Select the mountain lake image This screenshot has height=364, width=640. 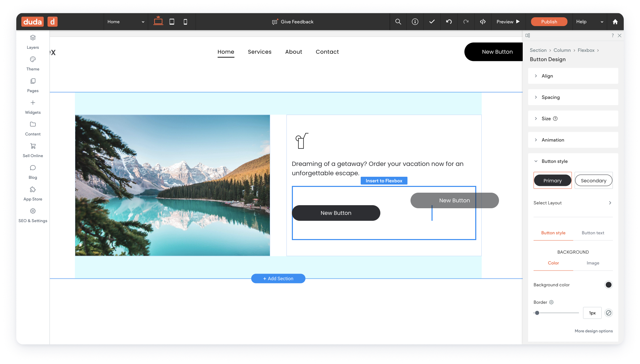tap(173, 185)
